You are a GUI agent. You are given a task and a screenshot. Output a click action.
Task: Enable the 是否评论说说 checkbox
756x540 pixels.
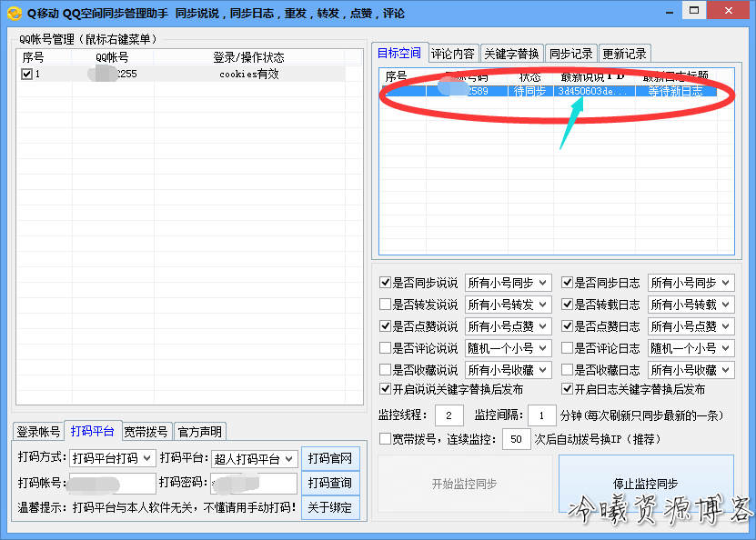tap(385, 348)
